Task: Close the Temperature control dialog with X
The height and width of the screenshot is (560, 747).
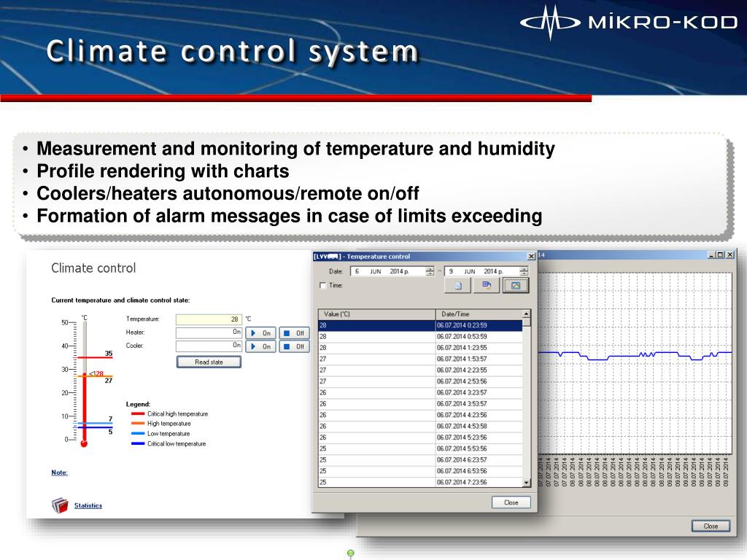Action: coord(531,256)
